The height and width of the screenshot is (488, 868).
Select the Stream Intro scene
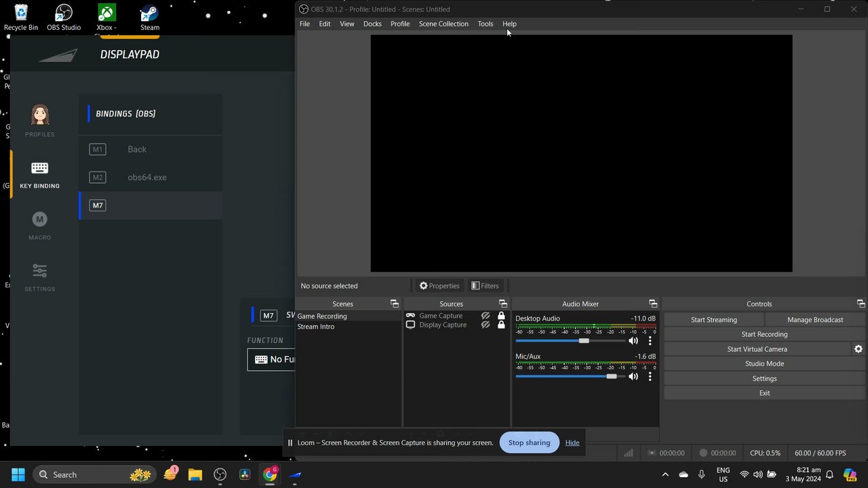tap(349, 327)
